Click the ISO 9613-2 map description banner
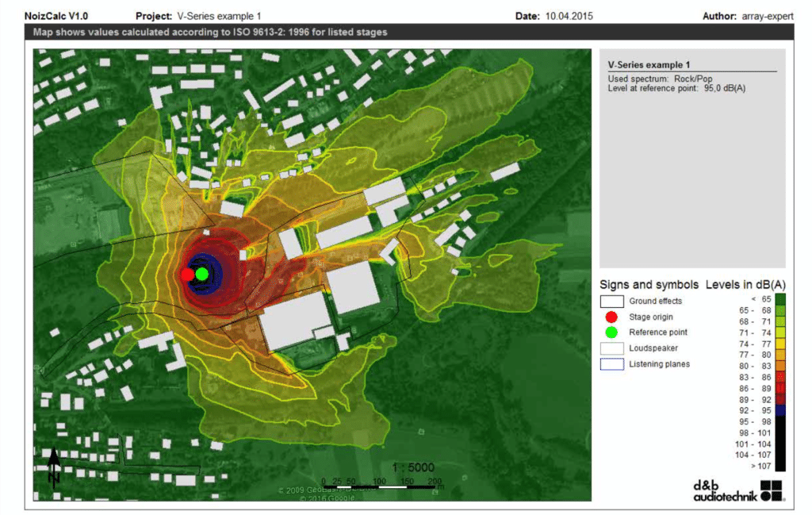This screenshot has height=515, width=812. click(x=210, y=33)
